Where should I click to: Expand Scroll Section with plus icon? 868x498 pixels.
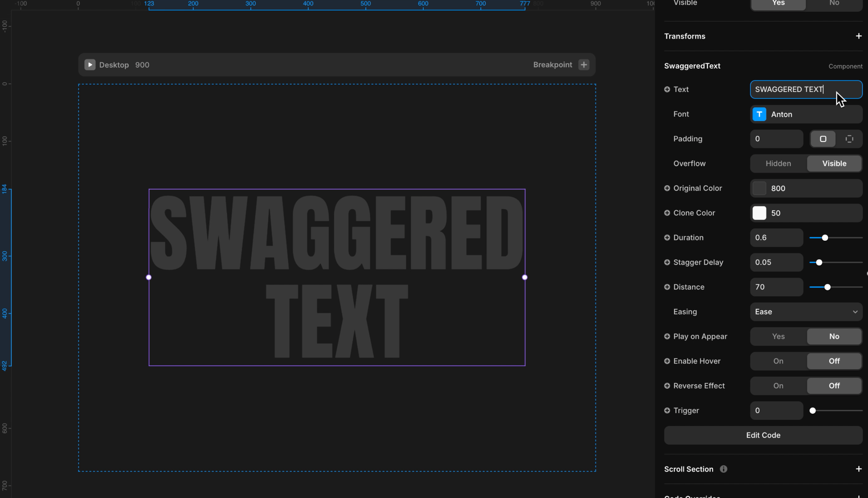858,469
